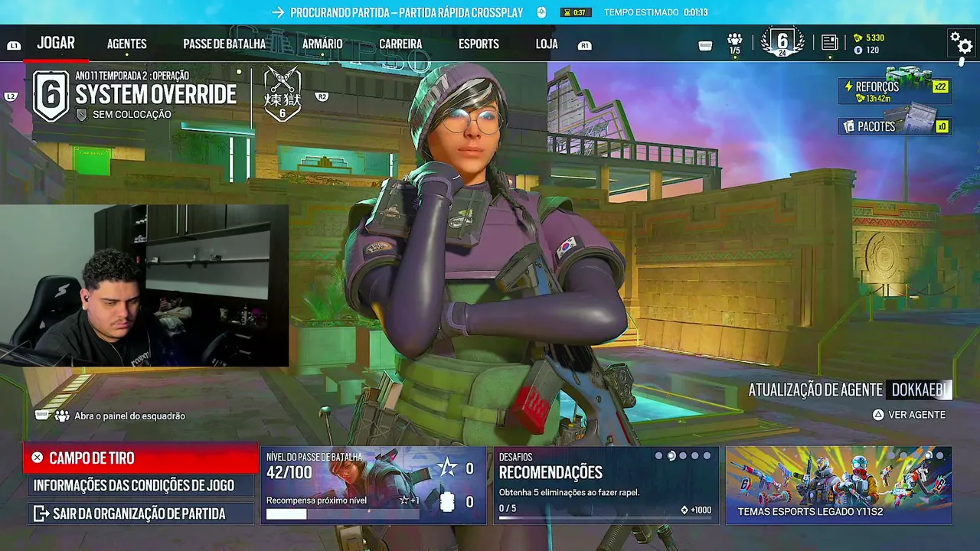Viewport: 980px width, 551px height.
Task: Click the exit-door icon on Sair da Organização
Action: pyautogui.click(x=41, y=513)
